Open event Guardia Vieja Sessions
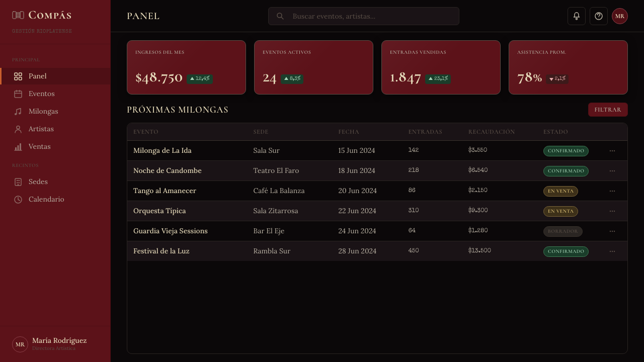 pyautogui.click(x=171, y=231)
